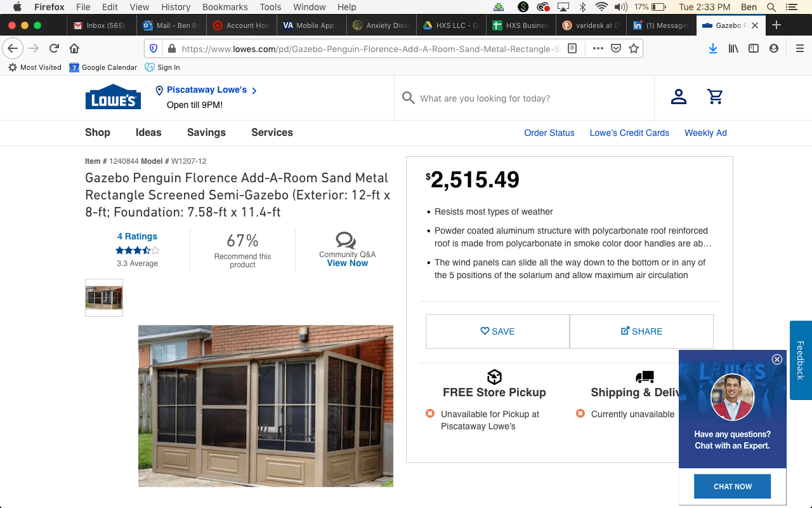Click the search magnifier icon on Lowe's
Viewport: 812px width, 508px height.
pyautogui.click(x=409, y=98)
